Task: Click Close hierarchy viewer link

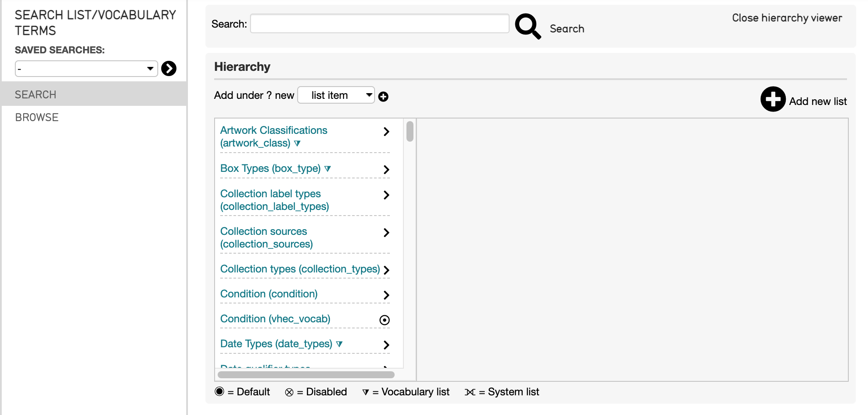Action: coord(787,18)
